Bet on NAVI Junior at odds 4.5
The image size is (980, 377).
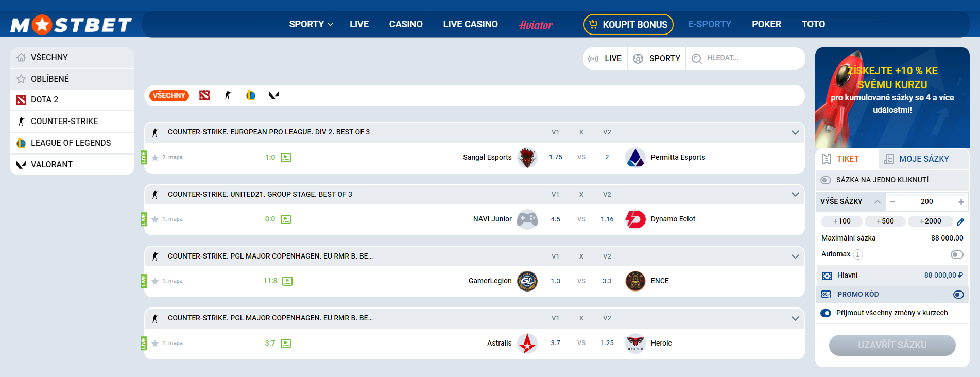(x=555, y=219)
